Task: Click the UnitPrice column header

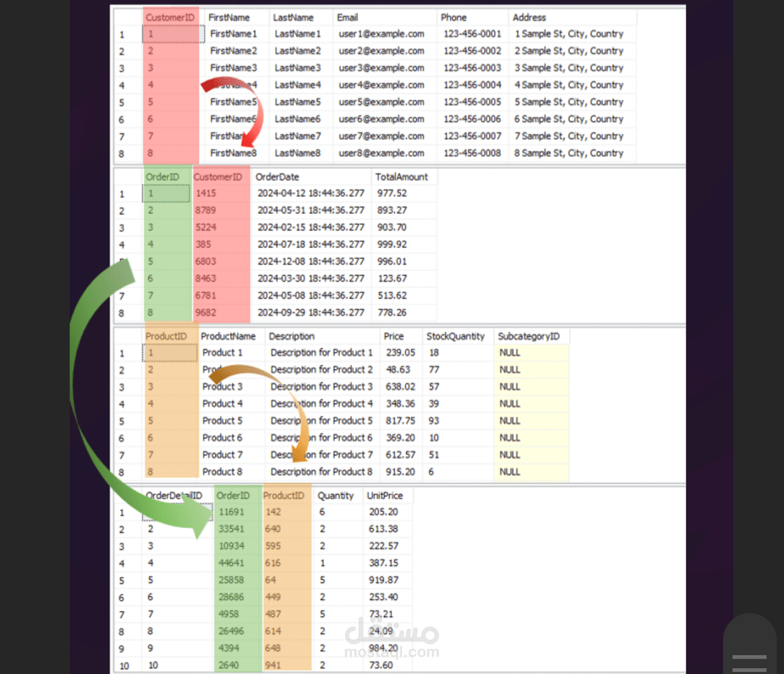Action: pos(385,496)
